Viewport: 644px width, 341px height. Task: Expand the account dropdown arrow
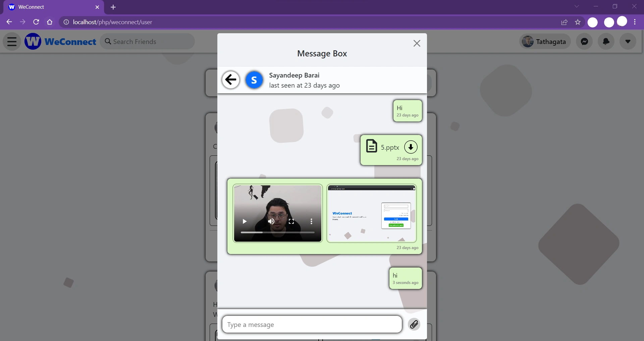628,42
